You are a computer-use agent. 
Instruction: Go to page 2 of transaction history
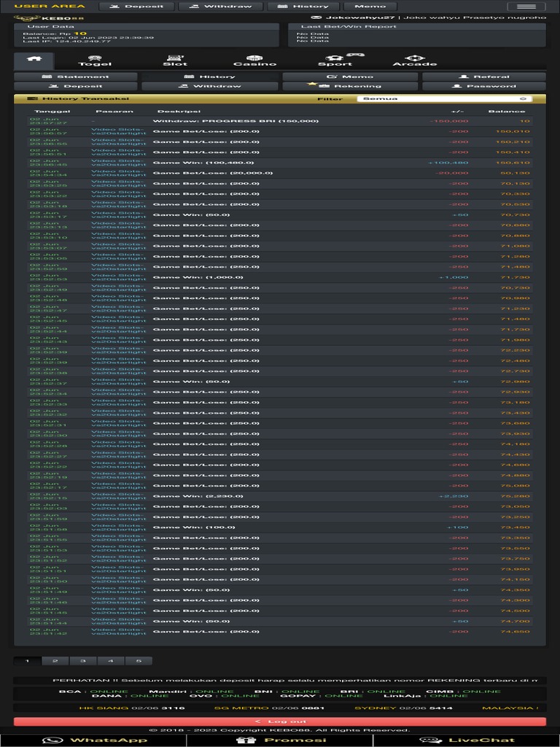click(x=55, y=661)
